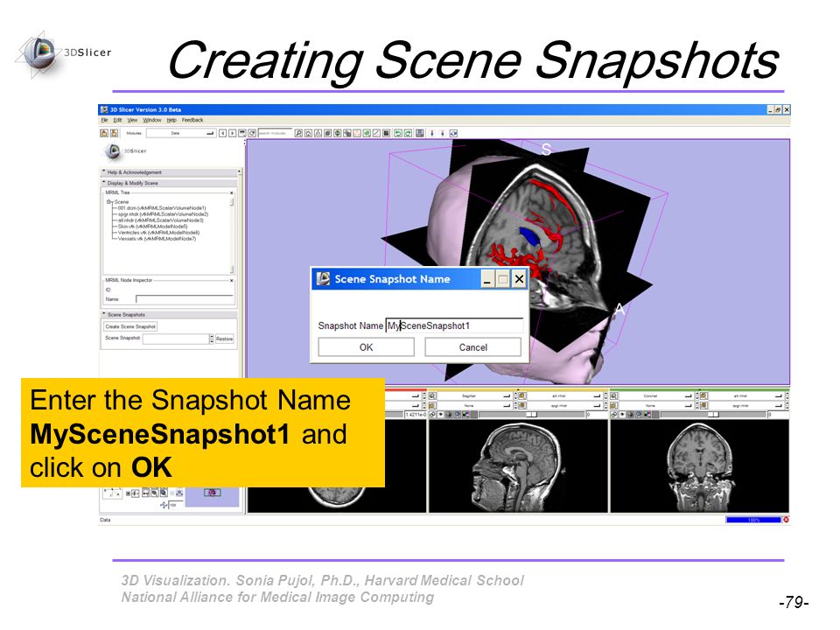This screenshot has width=840, height=630.
Task: Click OK in Scene Snapshot Name dialog
Action: click(x=366, y=347)
